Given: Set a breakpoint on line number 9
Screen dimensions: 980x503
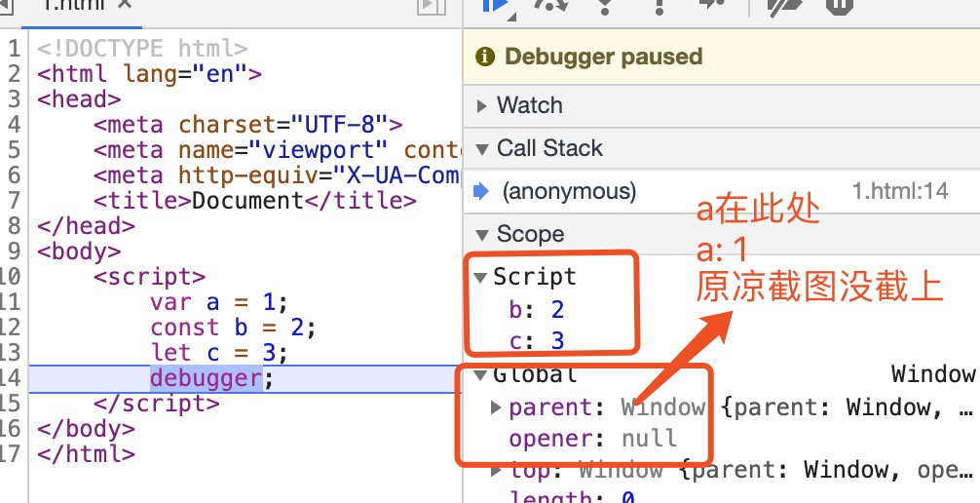Looking at the screenshot, I should coord(15,251).
